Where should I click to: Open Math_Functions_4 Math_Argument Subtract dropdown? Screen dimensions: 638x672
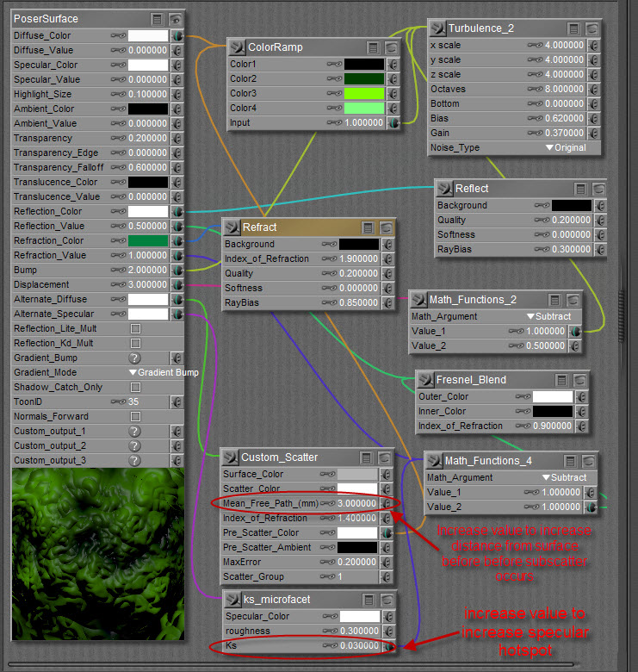564,477
